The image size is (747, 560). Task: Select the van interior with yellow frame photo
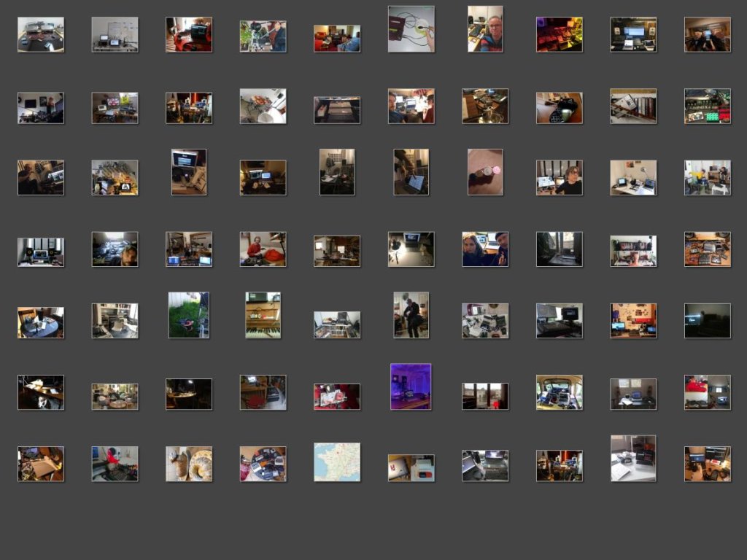point(560,392)
